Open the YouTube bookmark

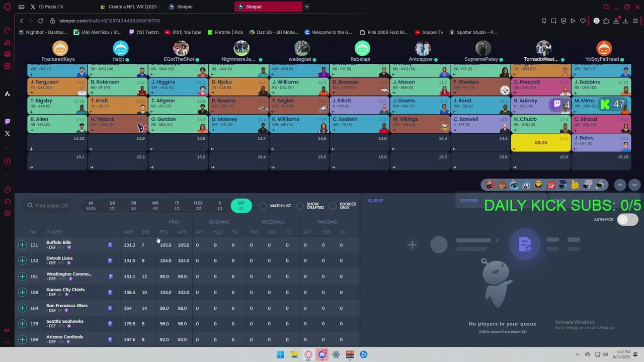point(182,32)
